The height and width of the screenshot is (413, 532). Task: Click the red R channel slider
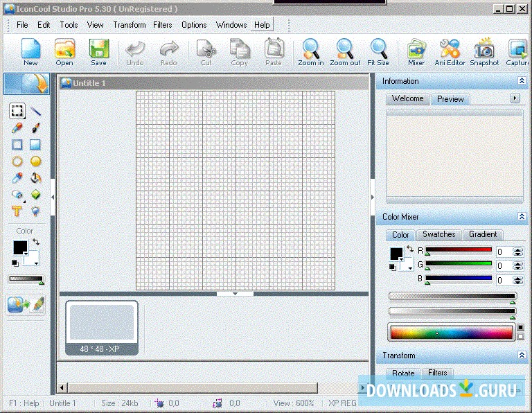click(459, 249)
